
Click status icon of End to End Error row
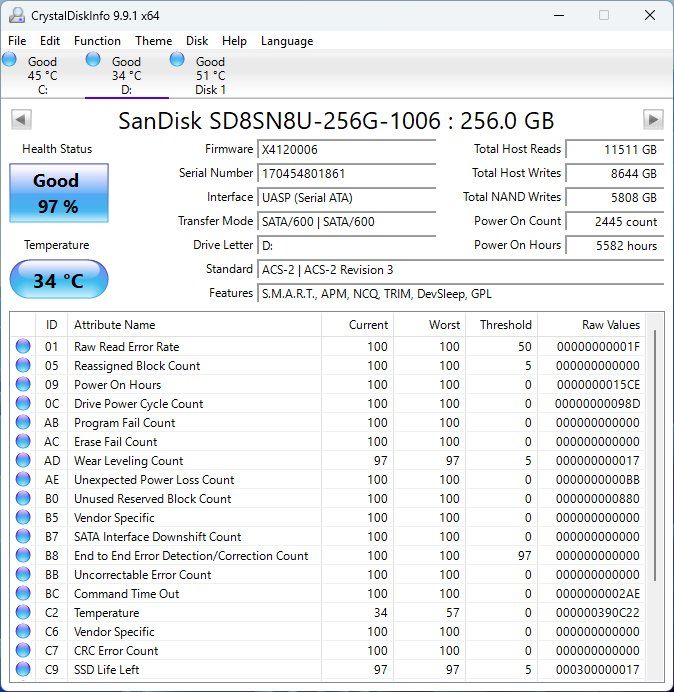point(23,555)
